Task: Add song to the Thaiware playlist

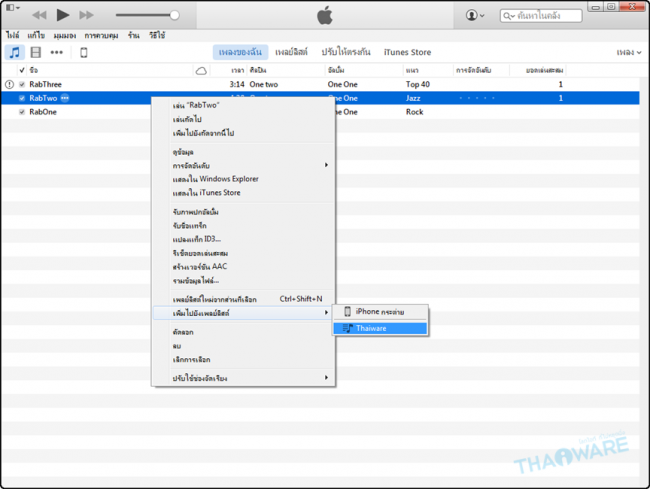Action: 380,328
